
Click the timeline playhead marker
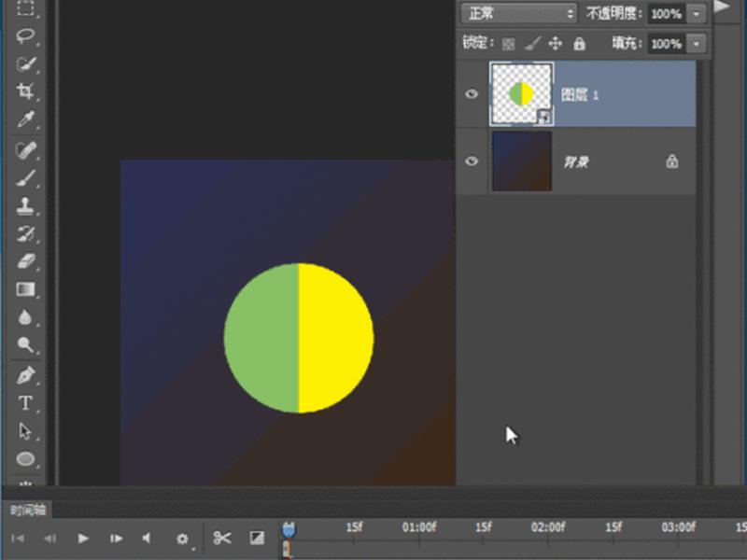(289, 529)
